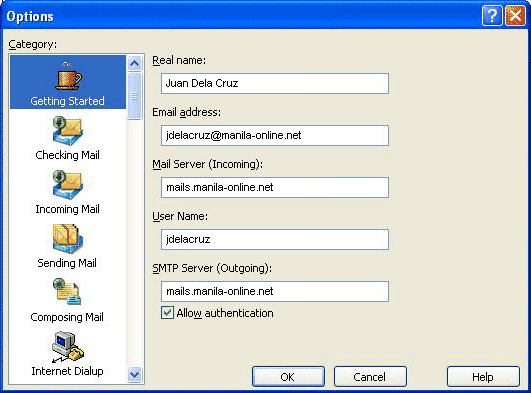
Task: Click the Real name input field
Action: point(275,83)
